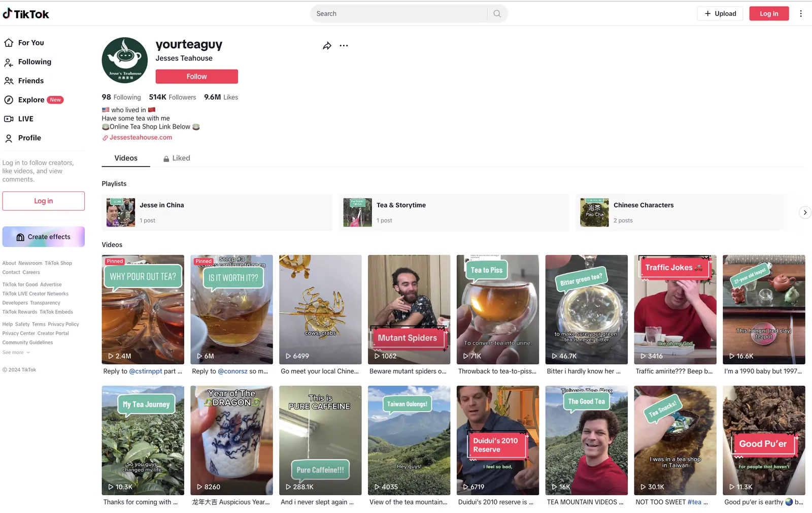The height and width of the screenshot is (513, 812).
Task: Open the Community Guidelines footer link
Action: (x=27, y=343)
